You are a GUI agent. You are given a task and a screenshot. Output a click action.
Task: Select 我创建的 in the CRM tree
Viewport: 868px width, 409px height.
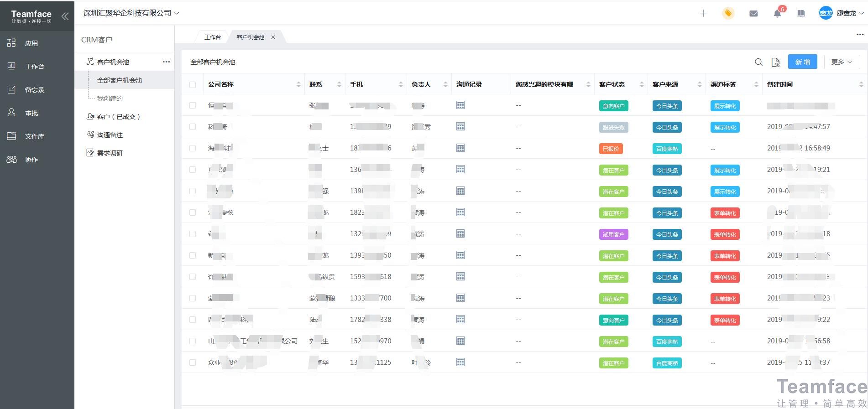coord(110,98)
